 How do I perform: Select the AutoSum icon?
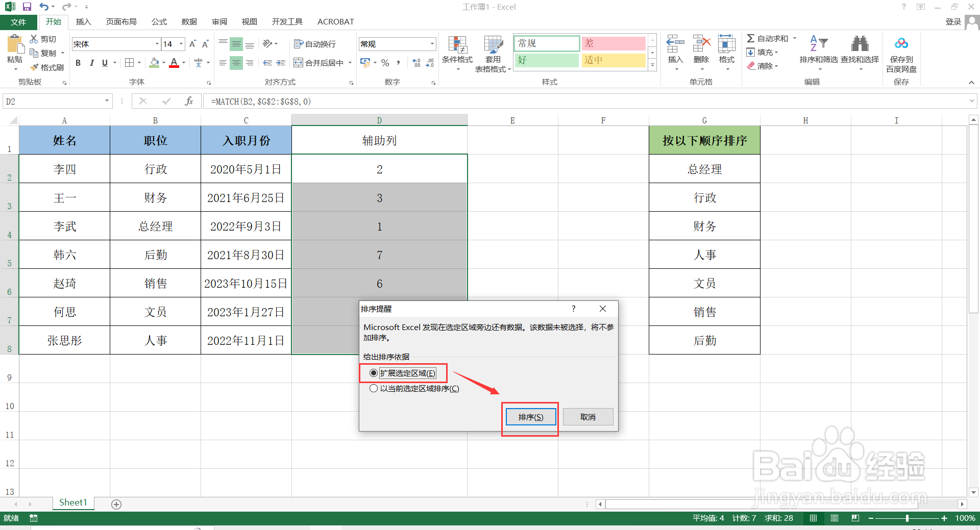click(750, 38)
